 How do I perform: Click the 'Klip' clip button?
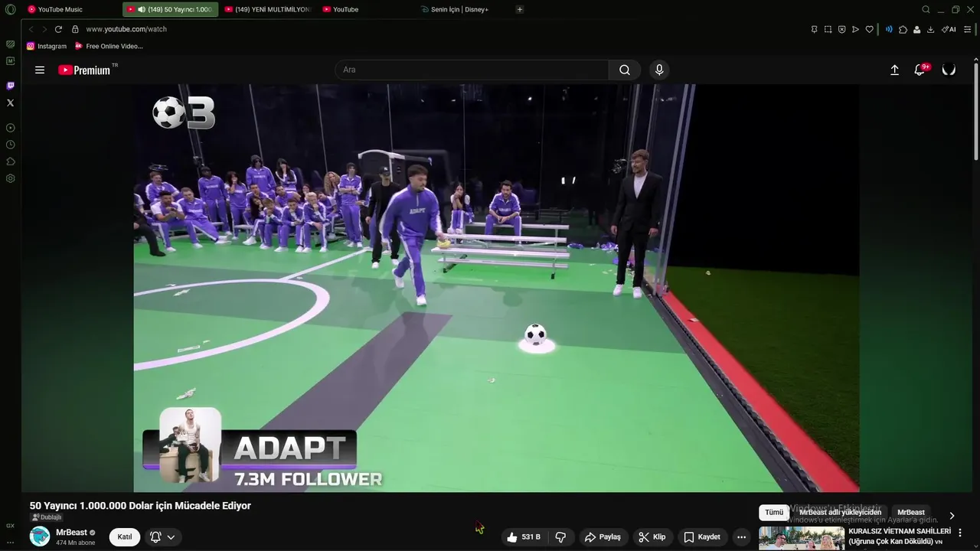[652, 536]
